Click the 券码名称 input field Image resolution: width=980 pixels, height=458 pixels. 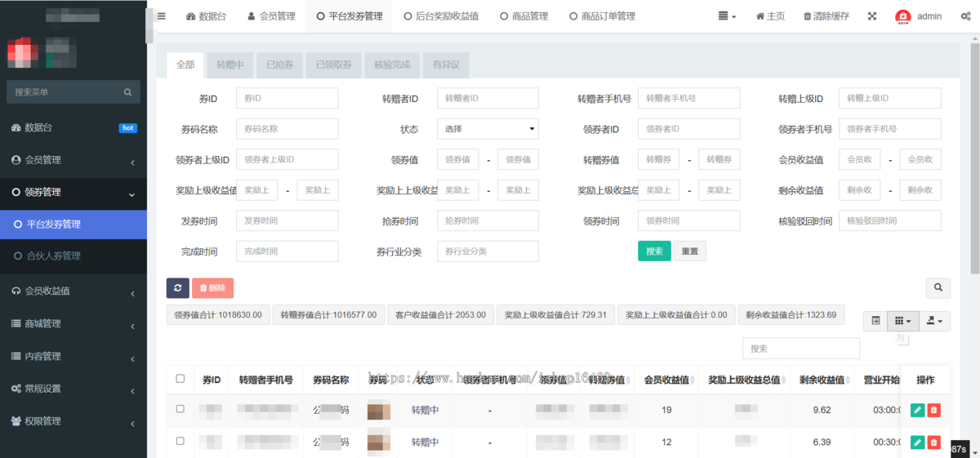pyautogui.click(x=287, y=129)
